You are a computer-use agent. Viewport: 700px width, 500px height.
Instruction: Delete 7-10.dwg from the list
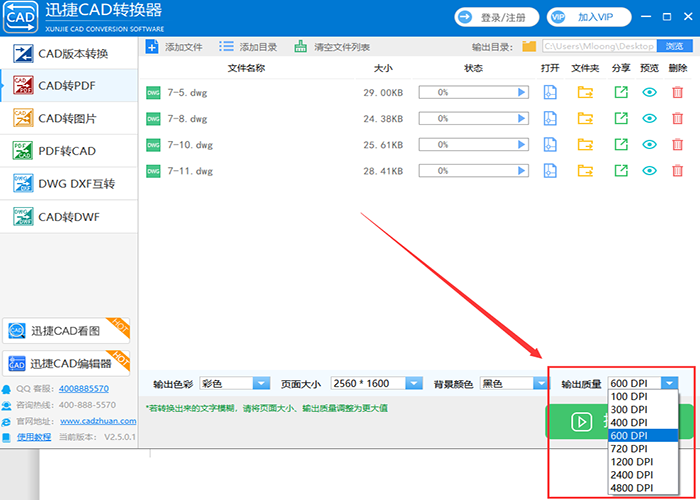pyautogui.click(x=678, y=145)
